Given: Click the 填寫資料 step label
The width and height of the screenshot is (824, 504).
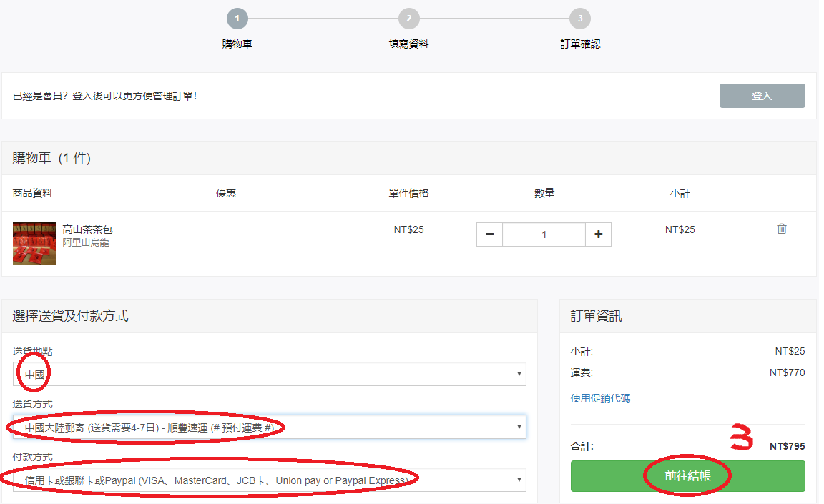Looking at the screenshot, I should pyautogui.click(x=409, y=44).
